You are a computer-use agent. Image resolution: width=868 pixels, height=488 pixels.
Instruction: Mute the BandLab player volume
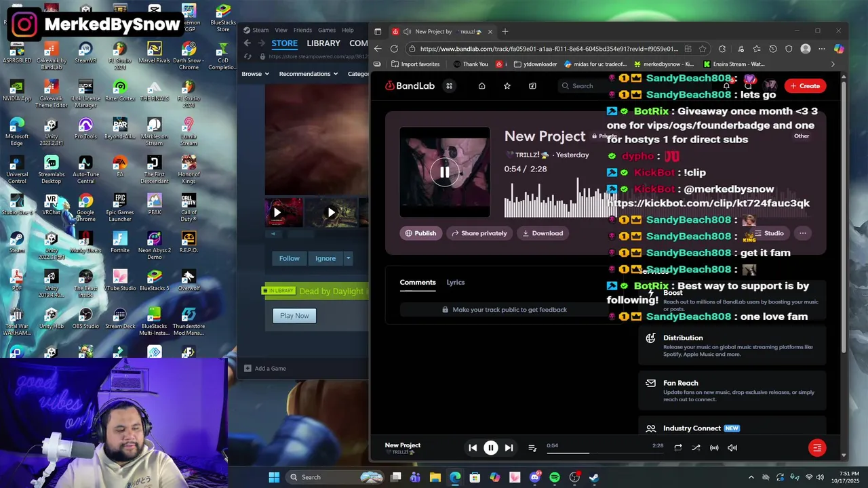point(732,447)
